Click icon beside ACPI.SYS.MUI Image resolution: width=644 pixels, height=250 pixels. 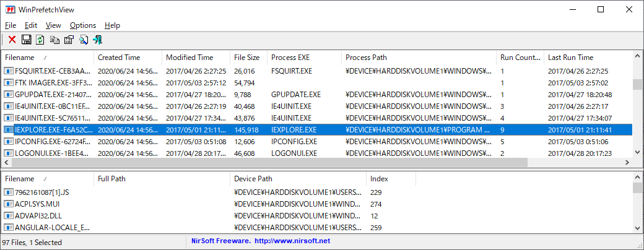(9, 204)
